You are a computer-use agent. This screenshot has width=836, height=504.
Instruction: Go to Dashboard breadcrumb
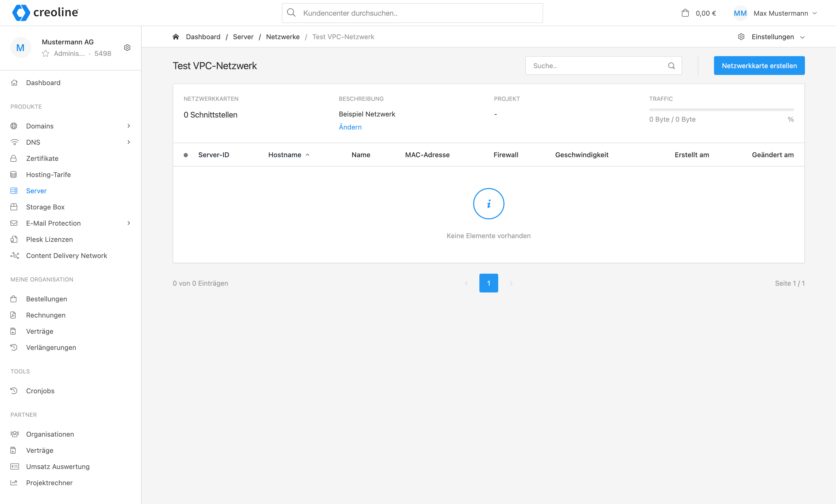point(203,37)
